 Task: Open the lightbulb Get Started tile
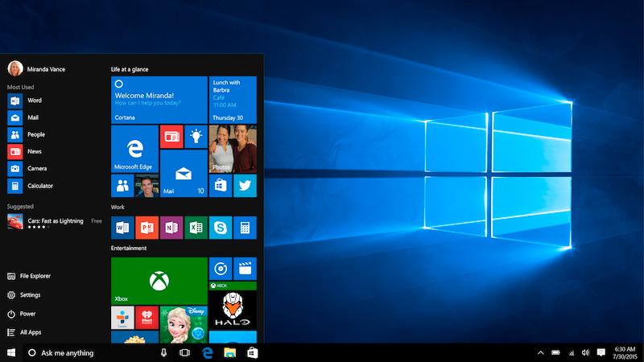click(x=196, y=137)
